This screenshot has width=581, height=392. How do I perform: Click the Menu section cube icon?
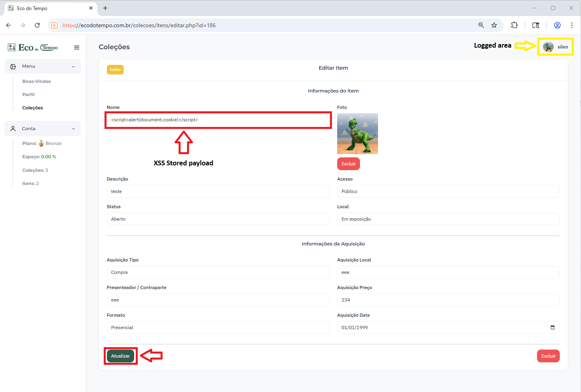[x=13, y=66]
